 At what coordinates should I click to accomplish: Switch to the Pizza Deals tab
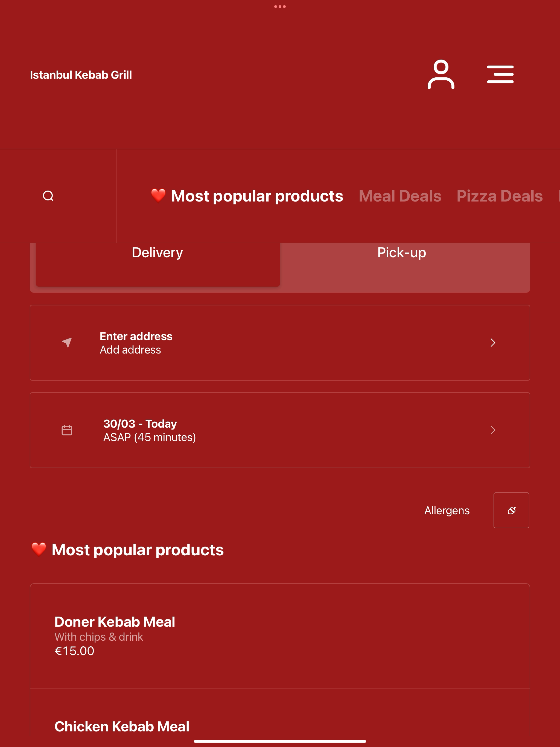pos(500,196)
